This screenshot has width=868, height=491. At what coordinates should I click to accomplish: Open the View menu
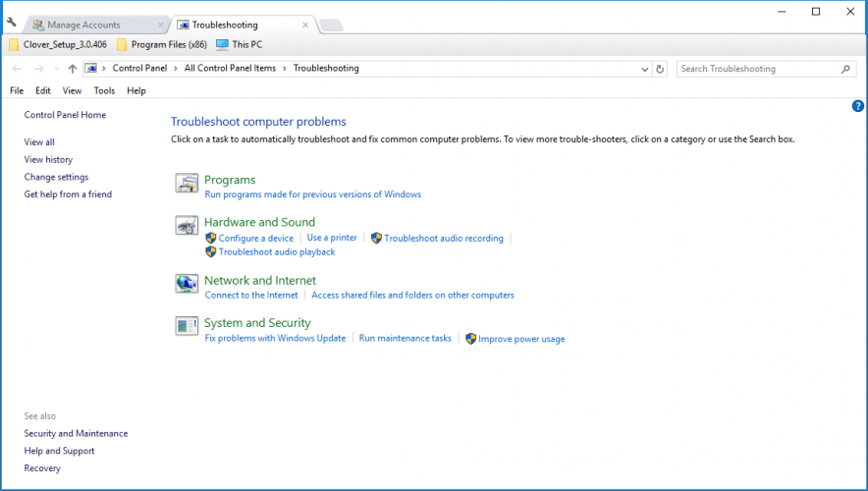click(x=72, y=90)
